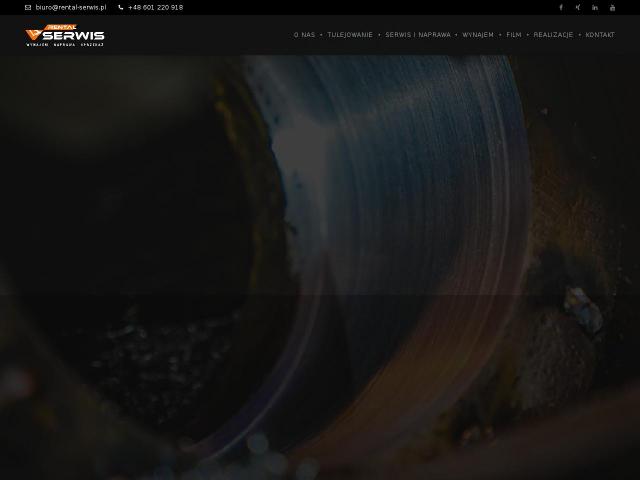Select WYNAJEM in navigation
The height and width of the screenshot is (480, 640).
[x=478, y=35]
